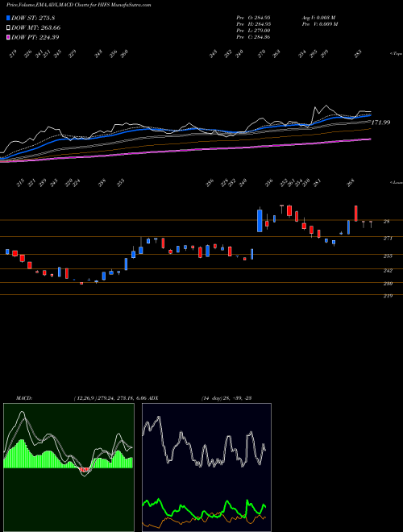The height and width of the screenshot is (532, 403).
Task: Click the ADX '(14 day) 28, +39, -23' values
Action: point(226,398)
